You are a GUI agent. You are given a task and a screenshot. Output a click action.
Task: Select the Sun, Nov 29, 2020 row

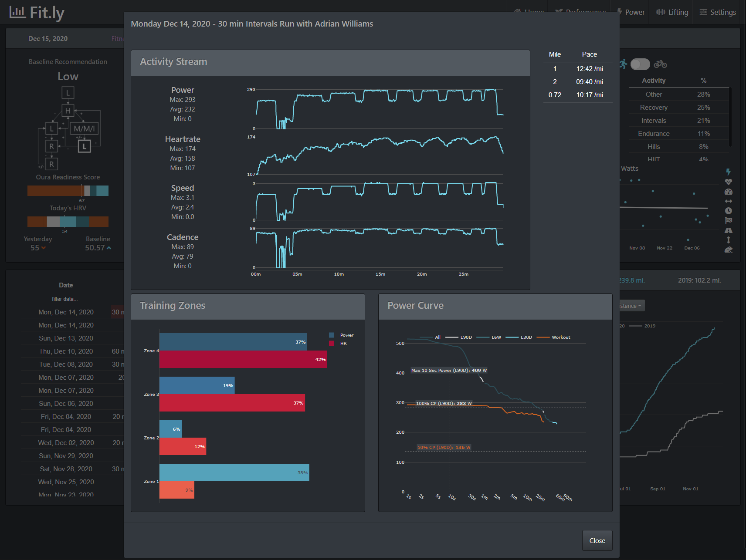(x=66, y=456)
